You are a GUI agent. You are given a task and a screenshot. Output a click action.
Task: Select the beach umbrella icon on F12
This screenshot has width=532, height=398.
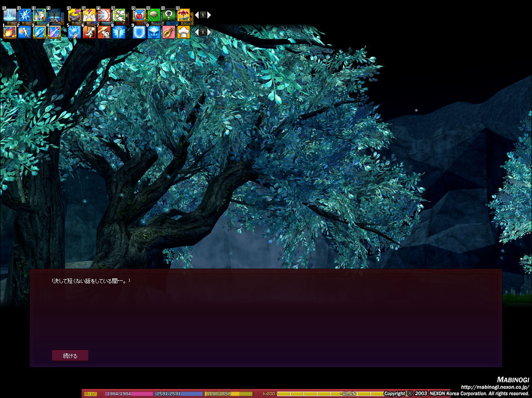point(183,15)
